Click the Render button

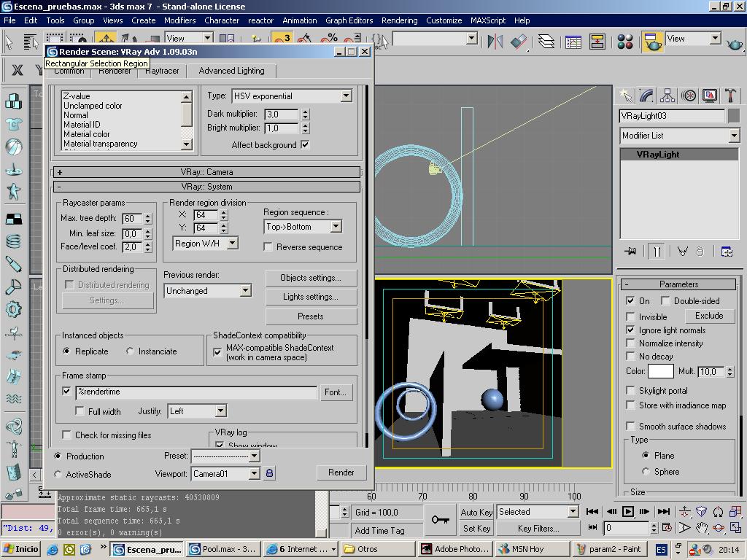pos(341,472)
